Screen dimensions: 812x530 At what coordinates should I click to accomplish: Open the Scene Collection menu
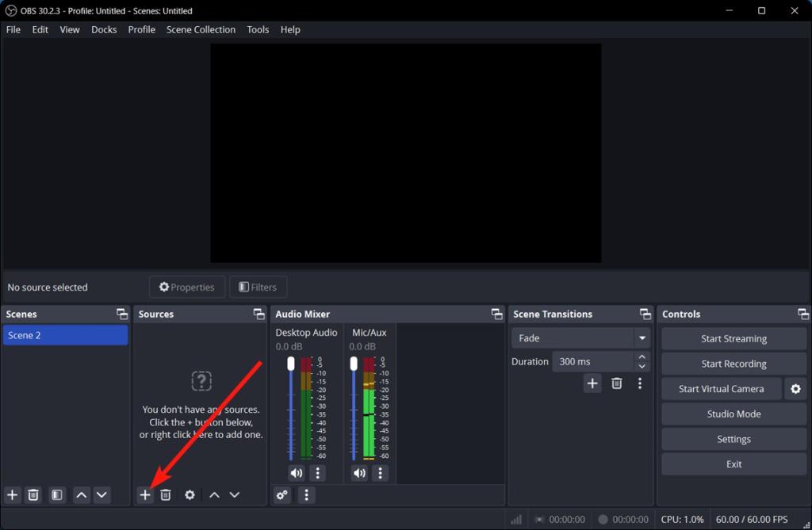(x=201, y=29)
